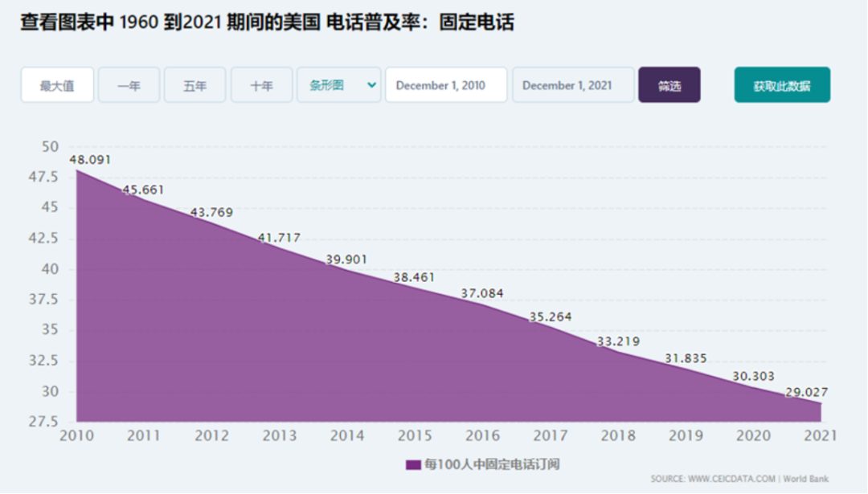The image size is (868, 494).
Task: Click the 35.264 data label
Action: coord(551,317)
